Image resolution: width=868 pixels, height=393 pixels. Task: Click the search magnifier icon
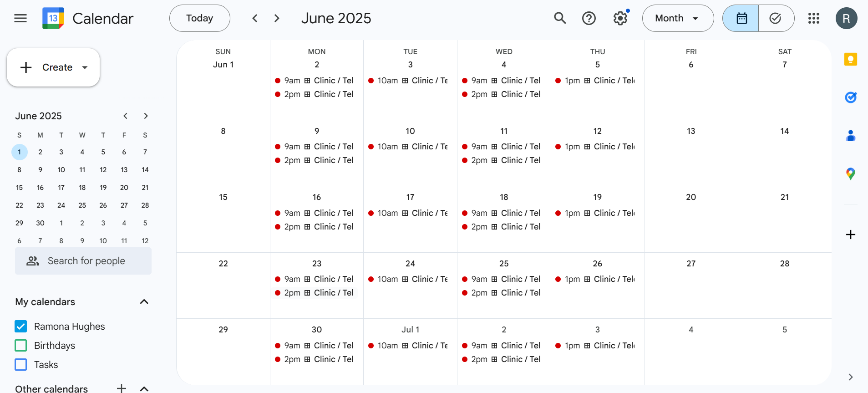coord(560,18)
